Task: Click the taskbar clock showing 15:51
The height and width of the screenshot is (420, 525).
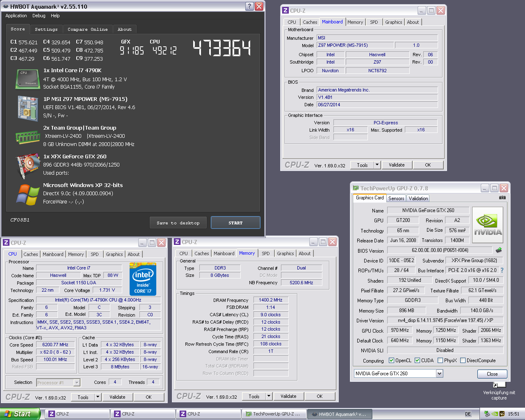Action: [514, 414]
